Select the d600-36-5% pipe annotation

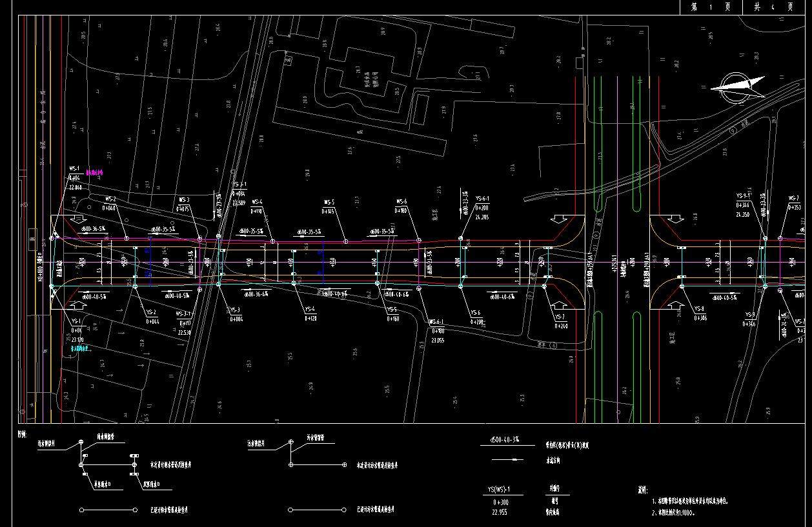93,229
